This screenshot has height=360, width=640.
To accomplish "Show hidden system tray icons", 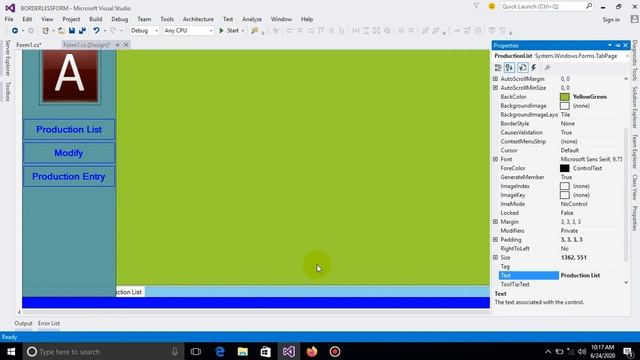I will pos(548,351).
